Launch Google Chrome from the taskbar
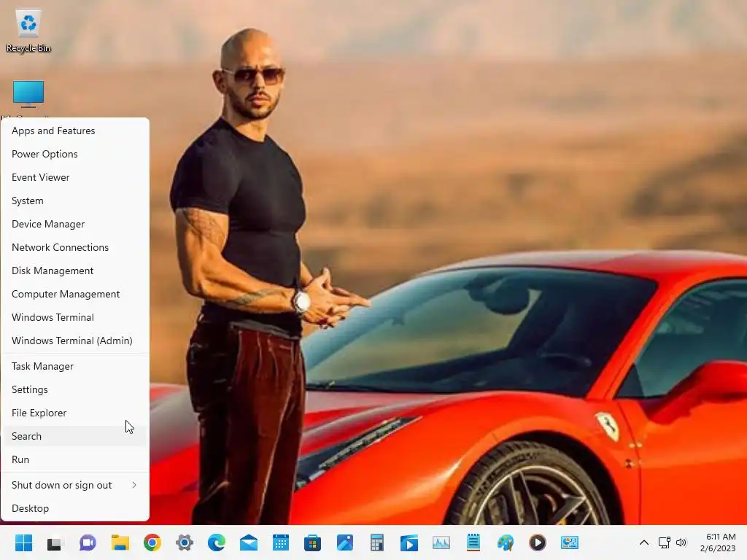Screen dimensions: 747x560 pos(152,542)
